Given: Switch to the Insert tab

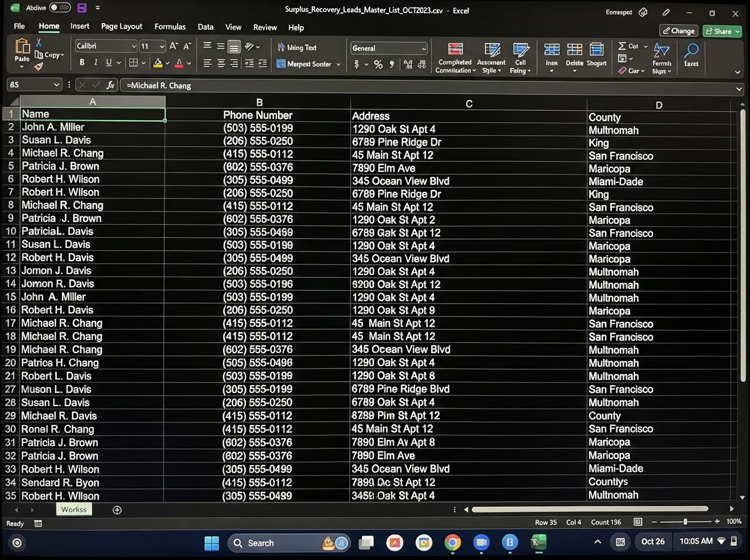Looking at the screenshot, I should click(x=80, y=26).
